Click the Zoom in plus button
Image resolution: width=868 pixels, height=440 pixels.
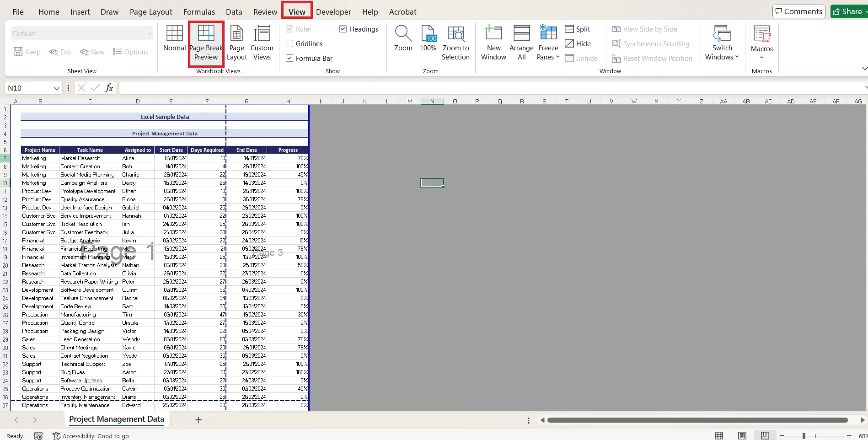tap(849, 436)
